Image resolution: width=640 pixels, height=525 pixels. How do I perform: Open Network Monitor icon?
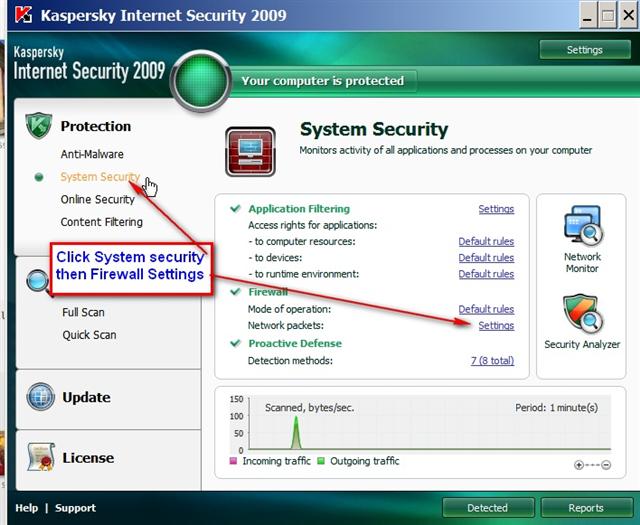[x=582, y=225]
